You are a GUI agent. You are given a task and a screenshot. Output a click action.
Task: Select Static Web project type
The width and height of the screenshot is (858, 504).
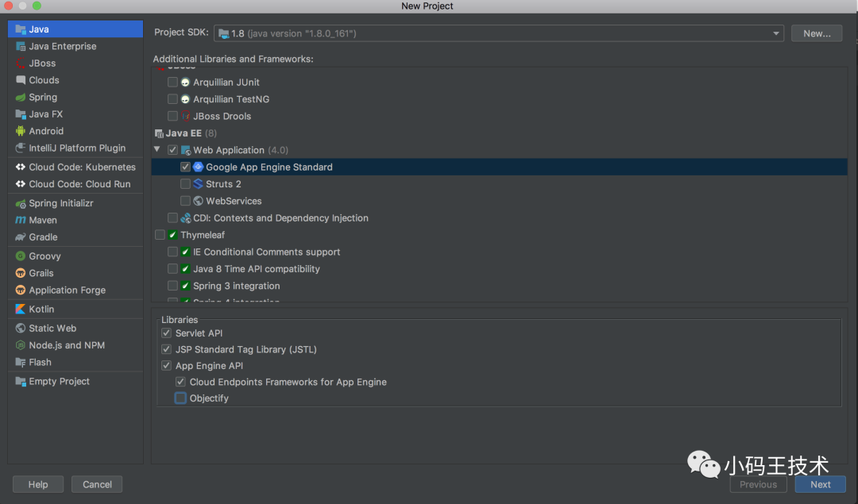coord(75,328)
